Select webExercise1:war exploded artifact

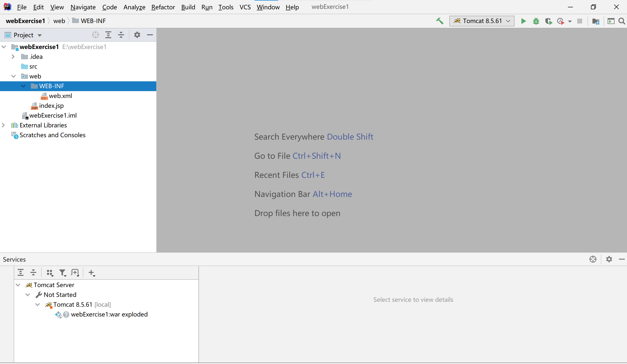(x=109, y=314)
